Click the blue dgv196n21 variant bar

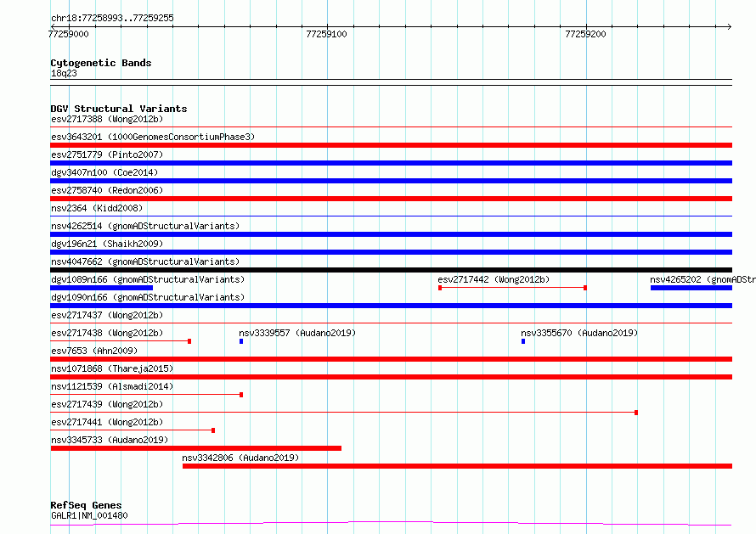[x=391, y=252]
